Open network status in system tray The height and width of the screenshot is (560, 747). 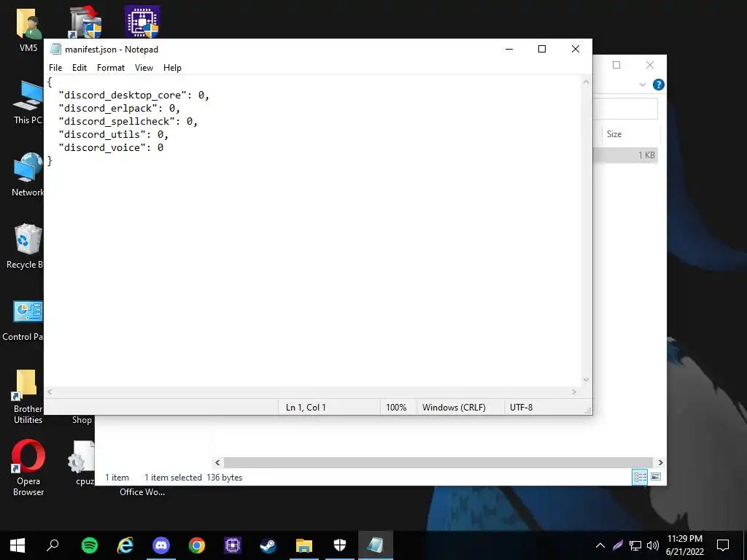(635, 545)
